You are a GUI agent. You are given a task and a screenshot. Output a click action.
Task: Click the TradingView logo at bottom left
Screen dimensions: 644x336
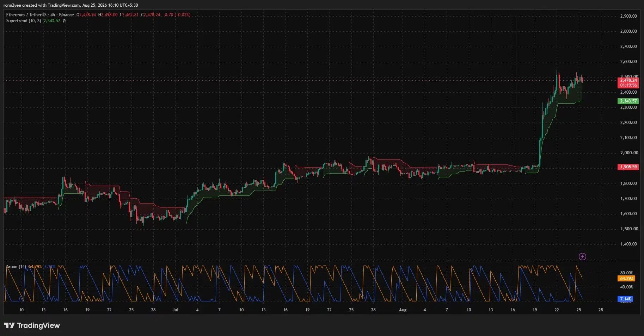click(x=32, y=325)
